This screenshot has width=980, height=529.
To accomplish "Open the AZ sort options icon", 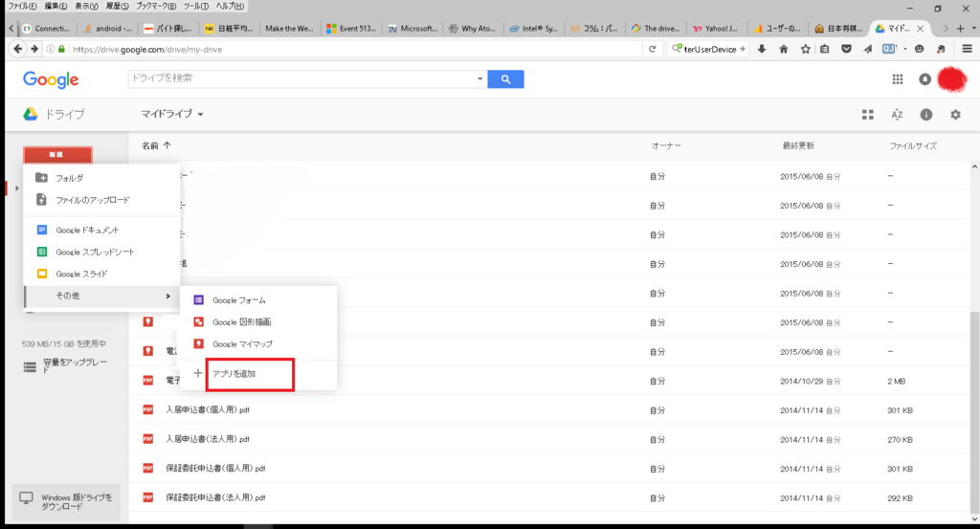I will [x=897, y=114].
